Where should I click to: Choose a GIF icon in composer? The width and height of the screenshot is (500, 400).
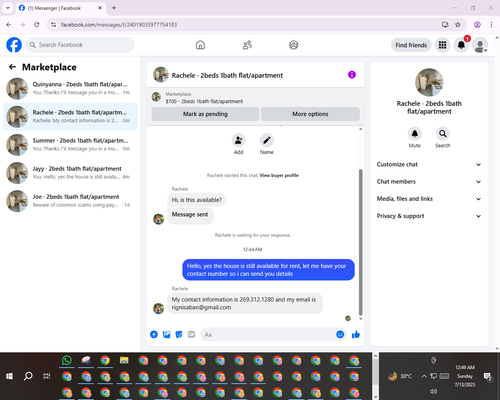(191, 334)
